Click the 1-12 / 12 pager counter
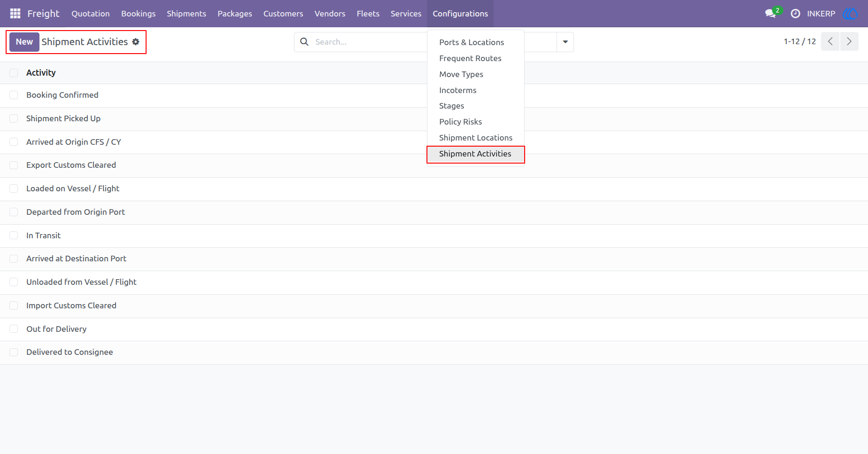The height and width of the screenshot is (454, 868). click(799, 41)
